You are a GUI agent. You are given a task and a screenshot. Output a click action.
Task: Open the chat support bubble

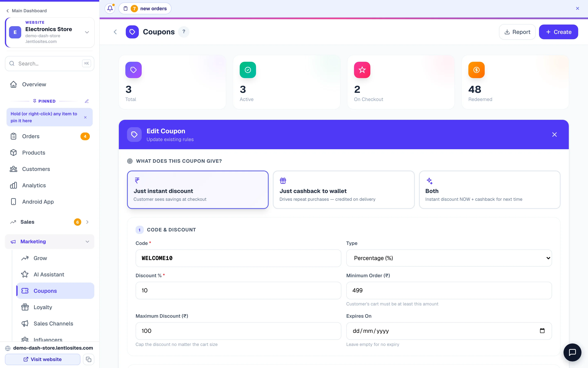[572, 352]
